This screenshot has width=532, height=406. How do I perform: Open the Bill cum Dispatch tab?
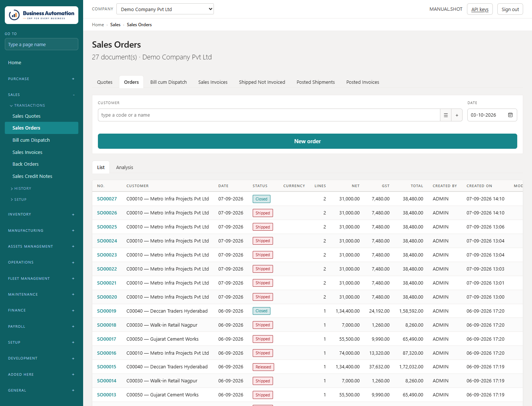click(168, 82)
